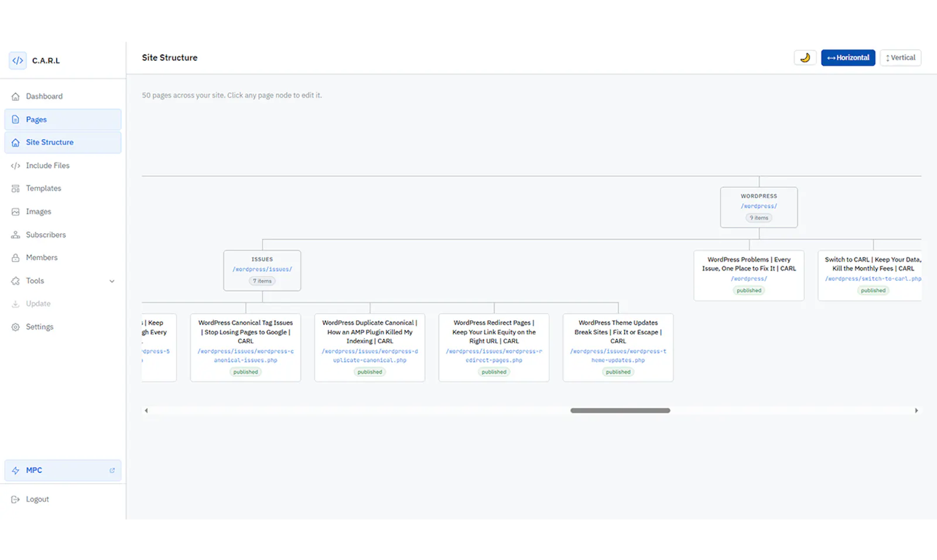Image resolution: width=937 pixels, height=560 pixels.
Task: Toggle dark mode with moon button
Action: click(x=805, y=57)
